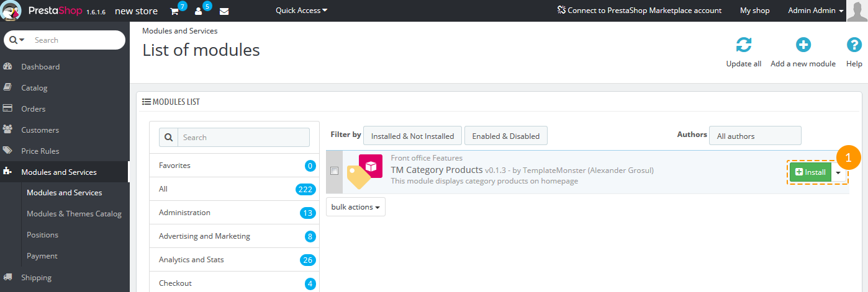This screenshot has width=868, height=292.
Task: Open the Shipping menu
Action: coord(37,277)
